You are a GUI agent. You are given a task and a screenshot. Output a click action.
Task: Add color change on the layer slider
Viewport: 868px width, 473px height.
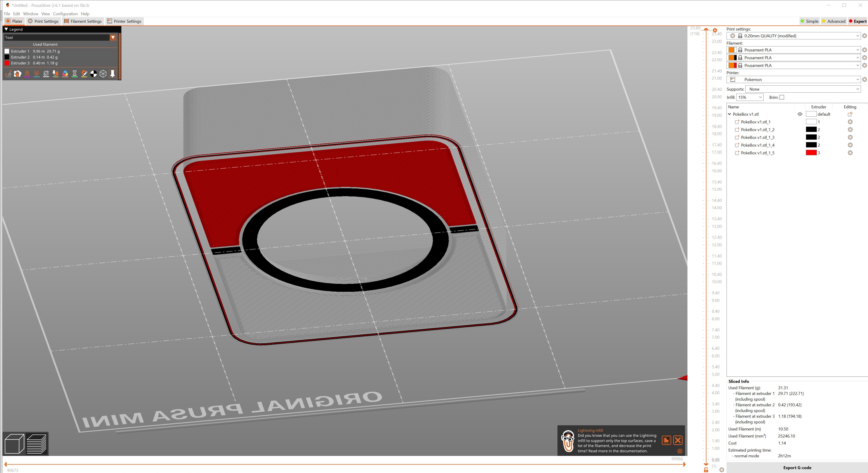(715, 30)
